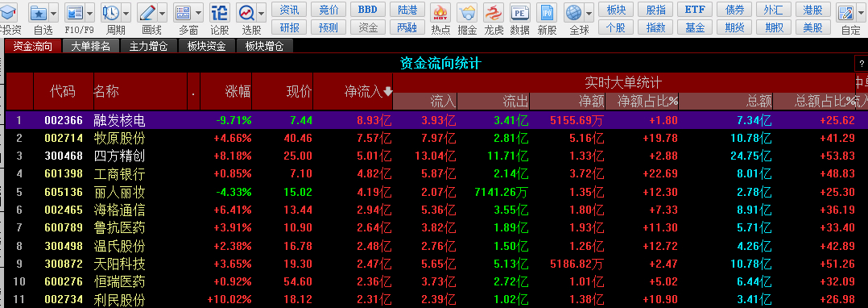
Task: Expand the 全球 dropdown arrow
Action: 589,12
